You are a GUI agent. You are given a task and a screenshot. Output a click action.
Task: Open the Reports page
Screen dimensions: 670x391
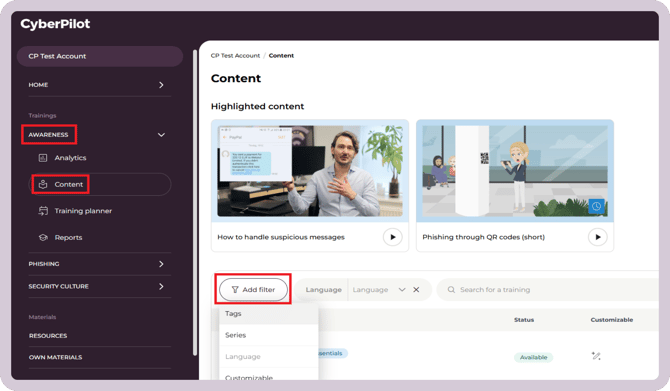click(68, 238)
